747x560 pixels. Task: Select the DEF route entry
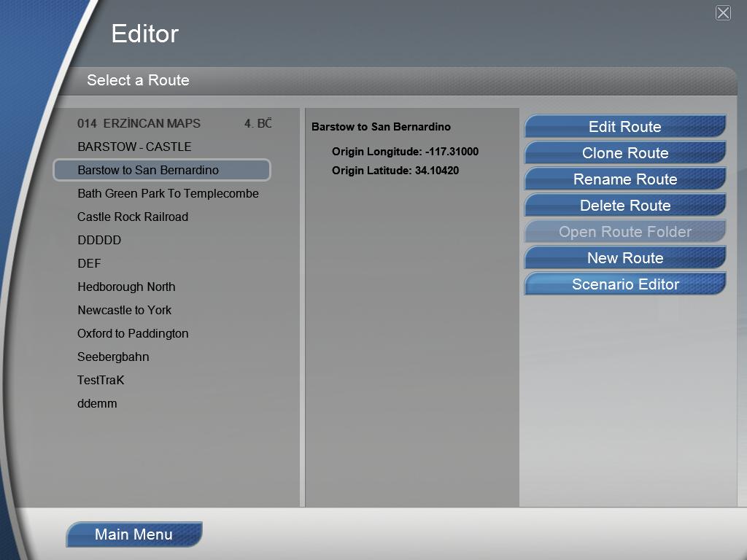click(162, 263)
